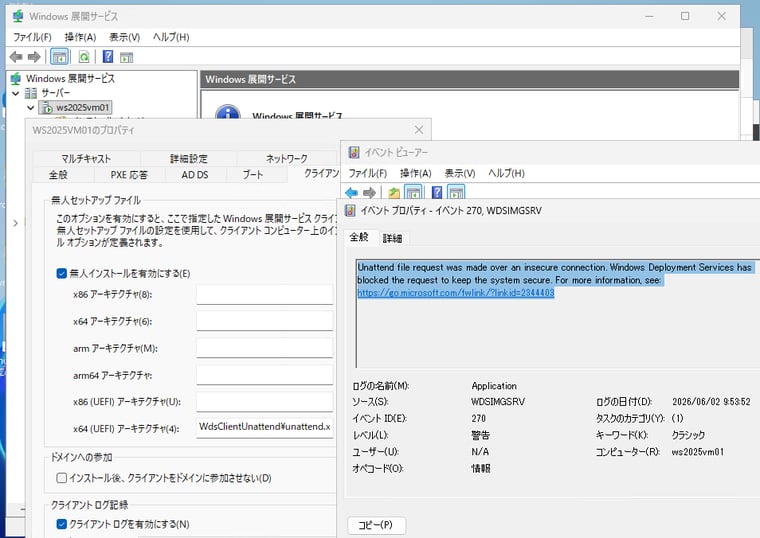Viewport: 760px width, 538px height.
Task: Collapse ws2025vm01 tree node chevron
Action: point(31,108)
